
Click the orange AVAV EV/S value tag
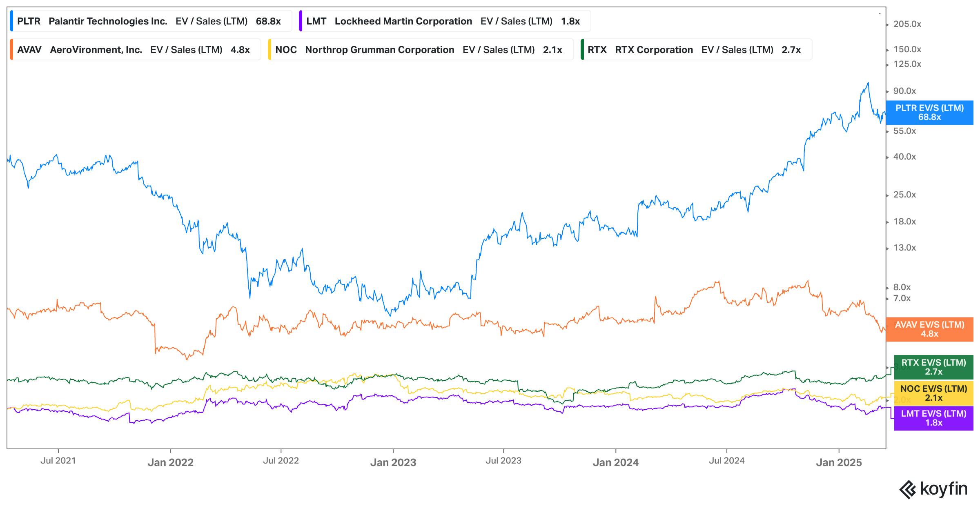[929, 329]
